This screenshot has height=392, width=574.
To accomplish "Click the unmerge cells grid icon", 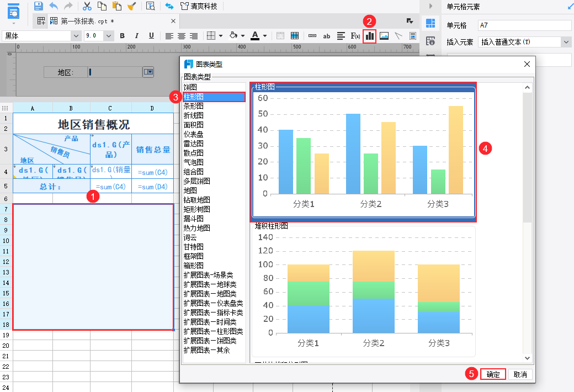I will [x=294, y=36].
